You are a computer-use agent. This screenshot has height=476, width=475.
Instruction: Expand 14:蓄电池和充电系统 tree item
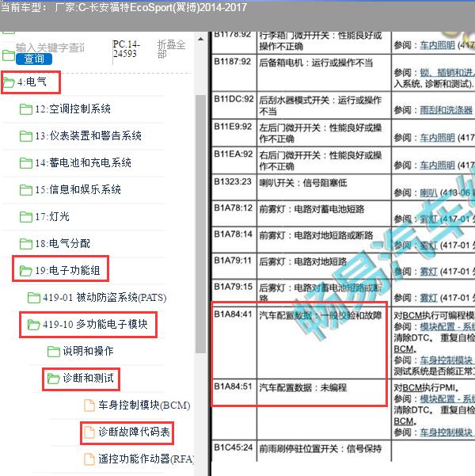pyautogui.click(x=83, y=162)
